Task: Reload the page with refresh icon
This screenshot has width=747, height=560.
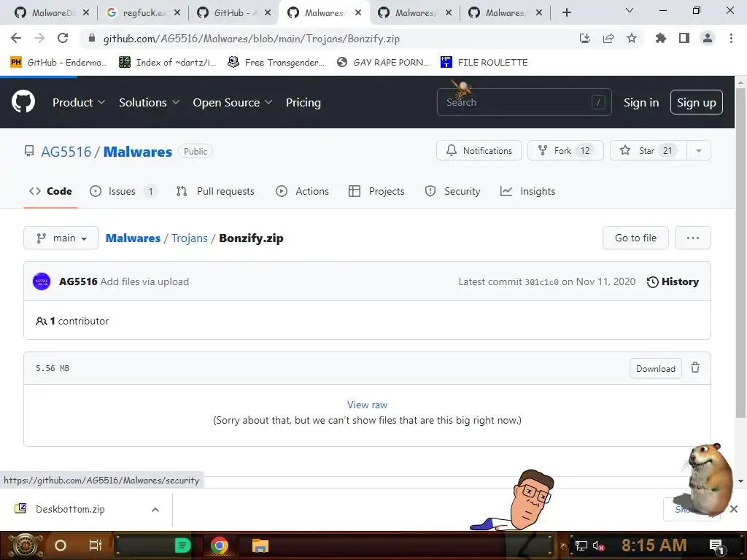Action: pyautogui.click(x=63, y=38)
